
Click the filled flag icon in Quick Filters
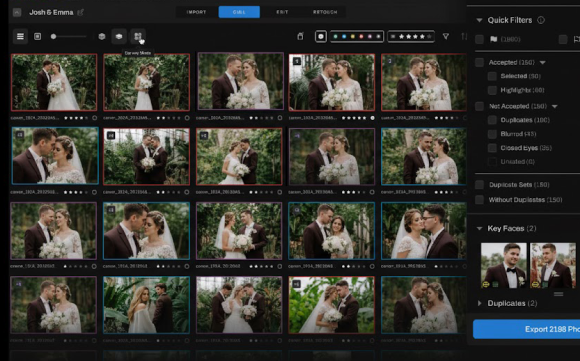(x=493, y=39)
